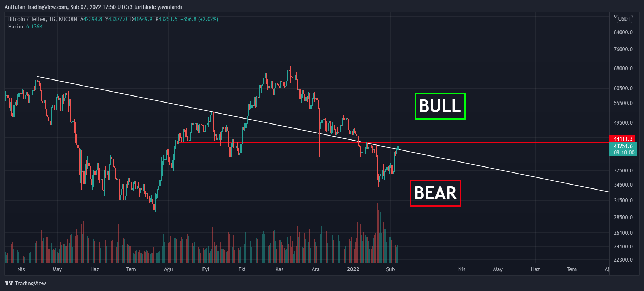Image resolution: width=644 pixels, height=291 pixels.
Task: Click the Hacim volume indicator label
Action: point(16,27)
